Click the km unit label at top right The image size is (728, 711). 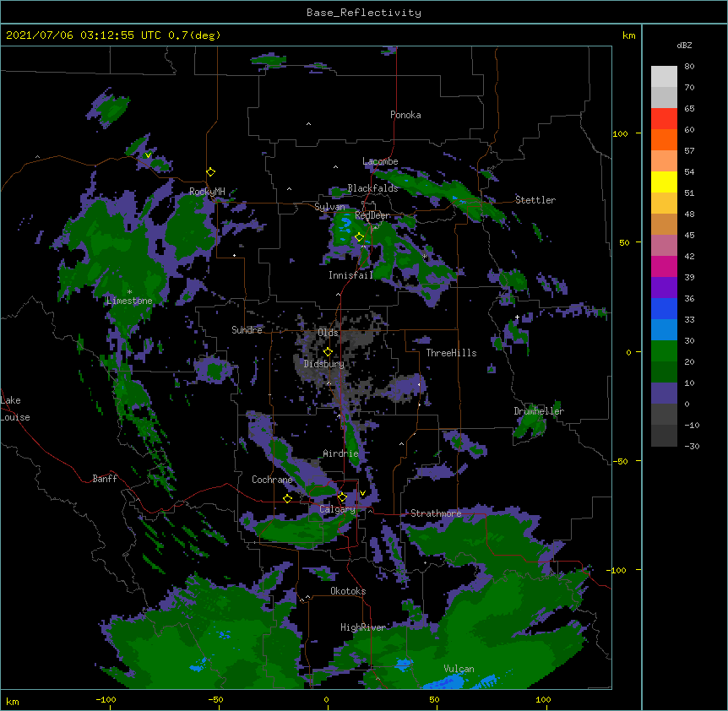click(x=629, y=35)
